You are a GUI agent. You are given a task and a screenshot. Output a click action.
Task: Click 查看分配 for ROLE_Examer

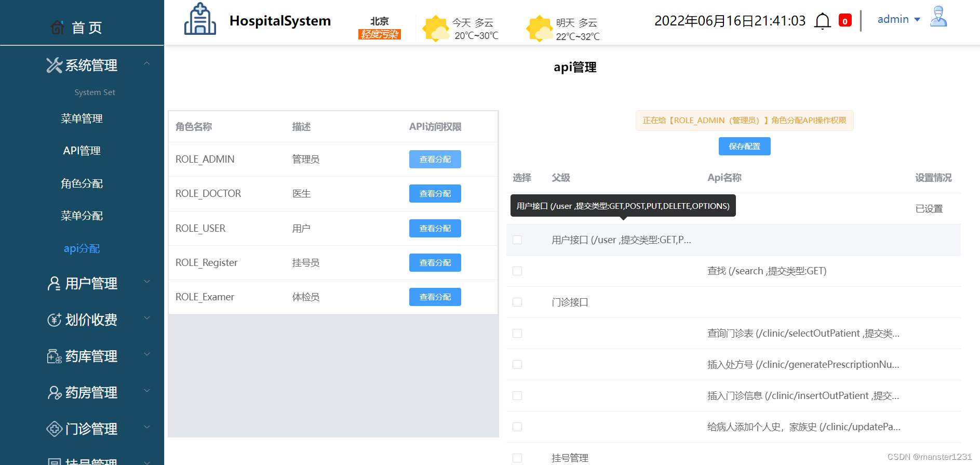pos(435,297)
